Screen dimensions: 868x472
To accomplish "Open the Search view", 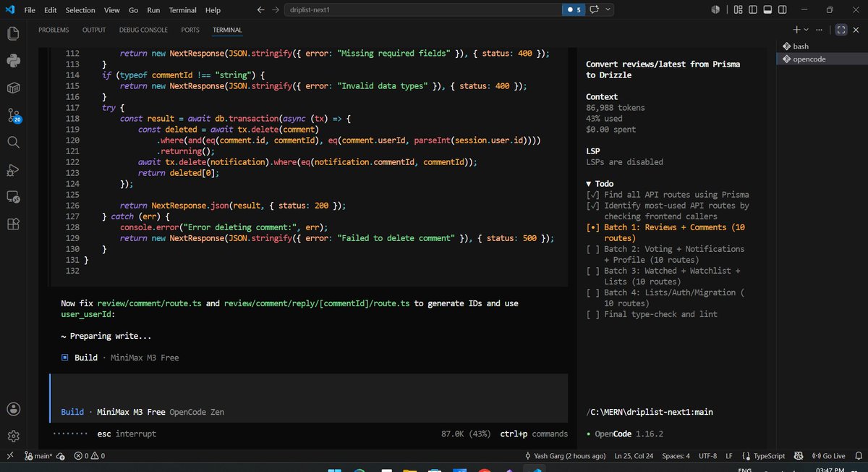I will point(12,142).
